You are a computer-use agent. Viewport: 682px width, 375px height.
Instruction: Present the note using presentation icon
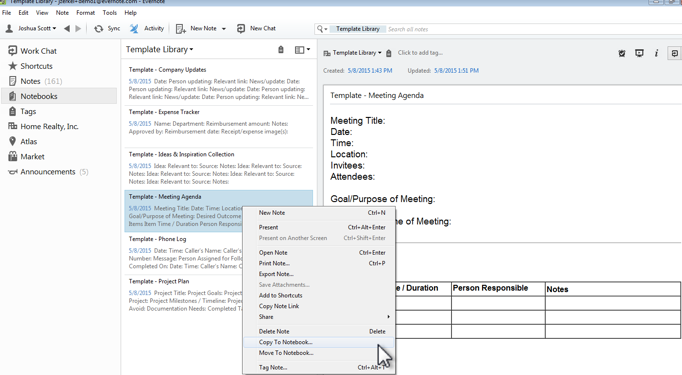(639, 53)
